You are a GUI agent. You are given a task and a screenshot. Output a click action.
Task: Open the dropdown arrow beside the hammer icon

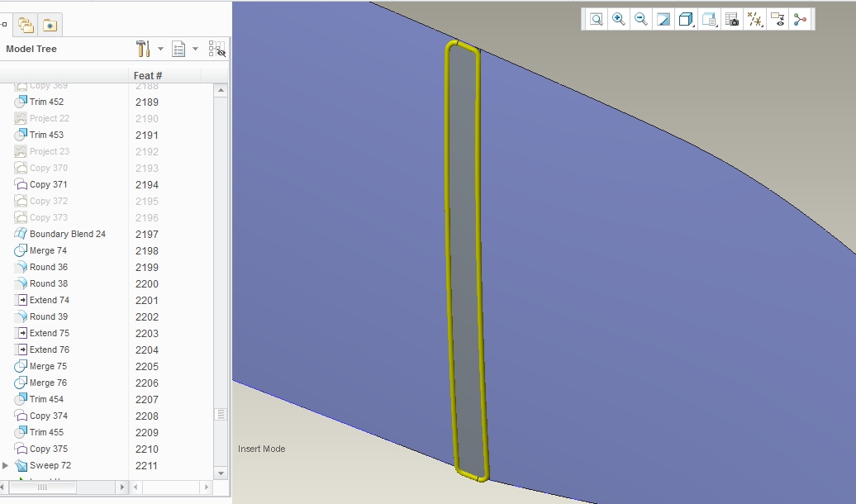(160, 49)
